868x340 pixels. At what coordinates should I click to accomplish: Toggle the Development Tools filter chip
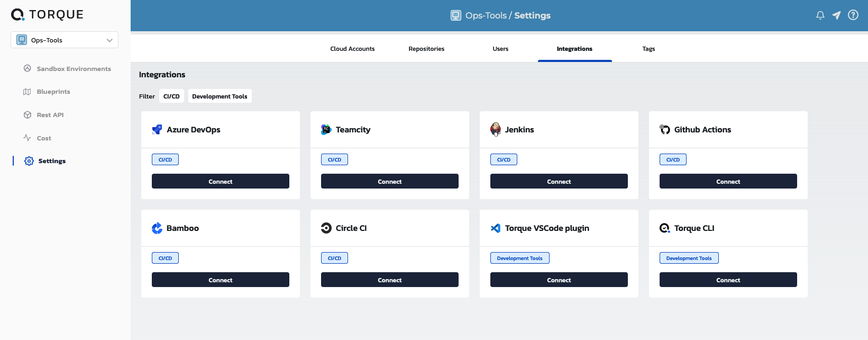(x=220, y=96)
